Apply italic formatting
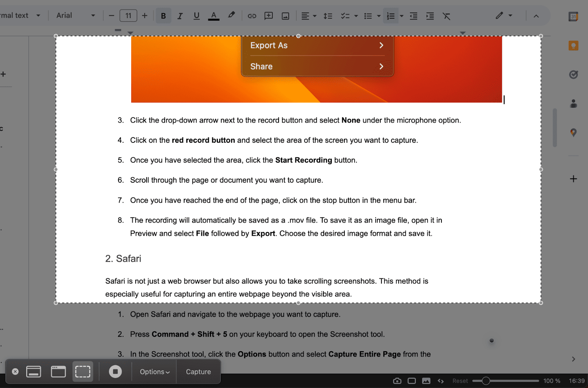 pyautogui.click(x=180, y=15)
